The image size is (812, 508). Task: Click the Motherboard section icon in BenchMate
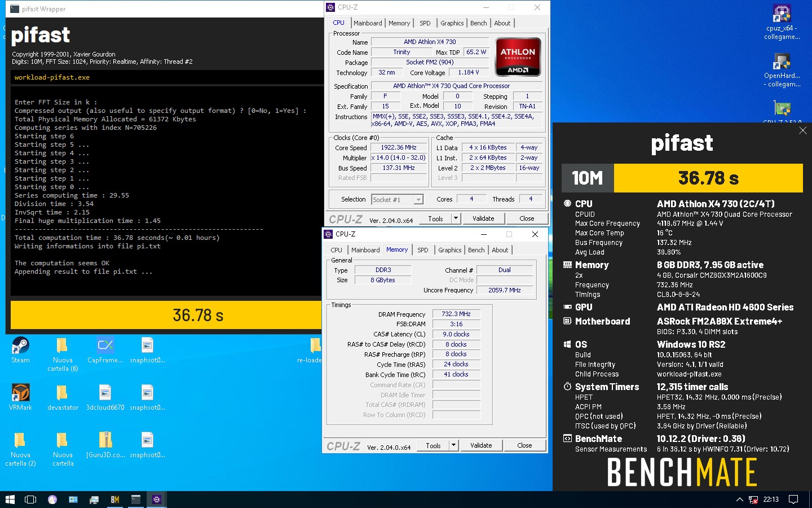[x=567, y=321]
